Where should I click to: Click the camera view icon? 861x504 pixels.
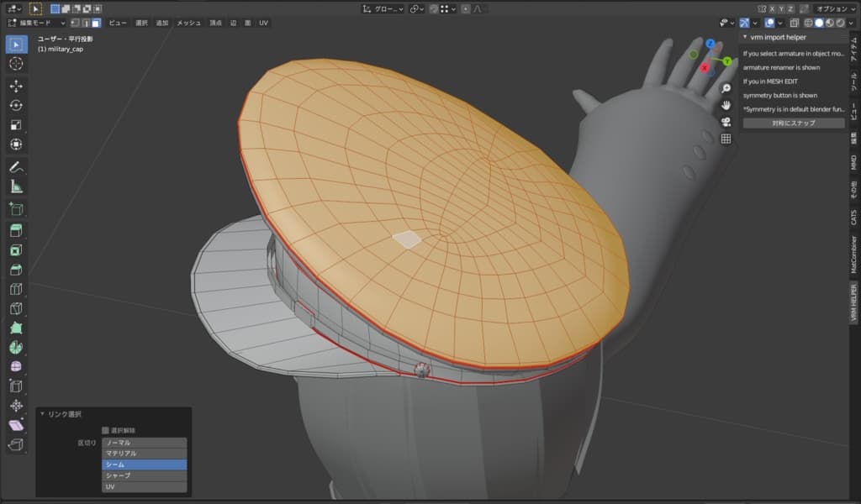pos(726,121)
